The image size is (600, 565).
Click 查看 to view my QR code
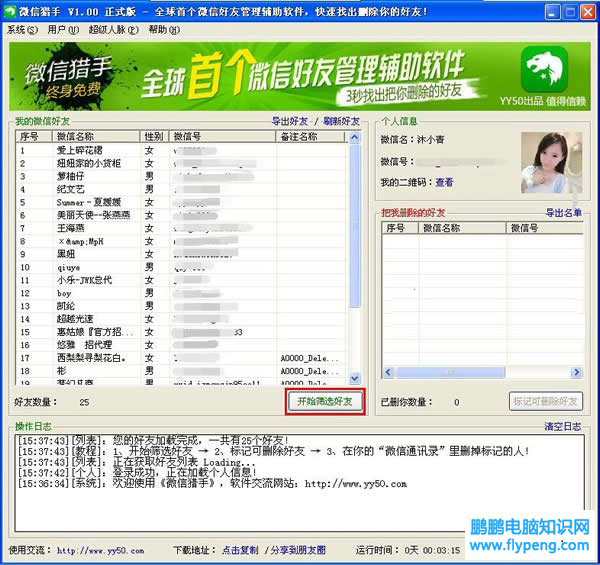(x=444, y=182)
